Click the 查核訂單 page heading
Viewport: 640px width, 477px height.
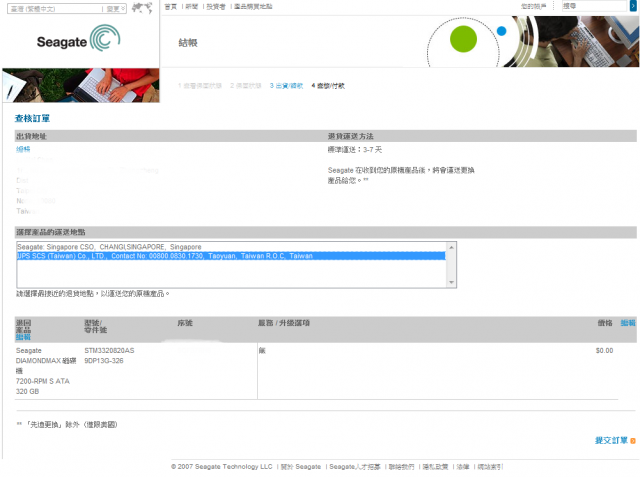(32, 118)
